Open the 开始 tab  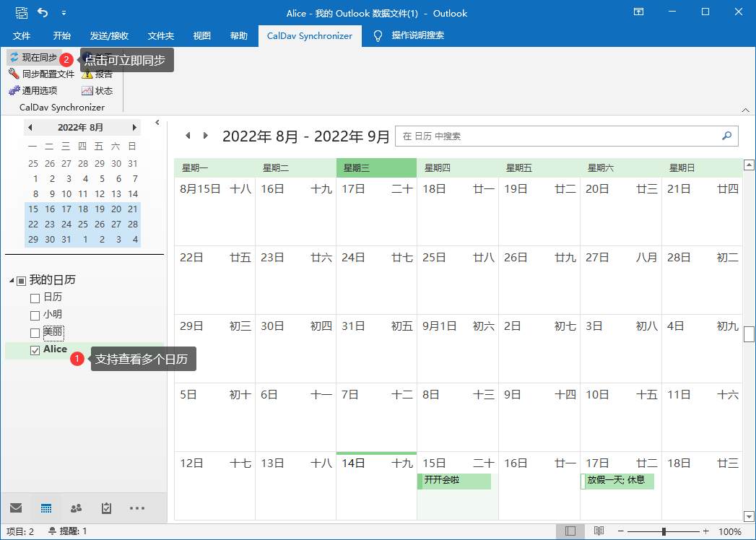61,35
